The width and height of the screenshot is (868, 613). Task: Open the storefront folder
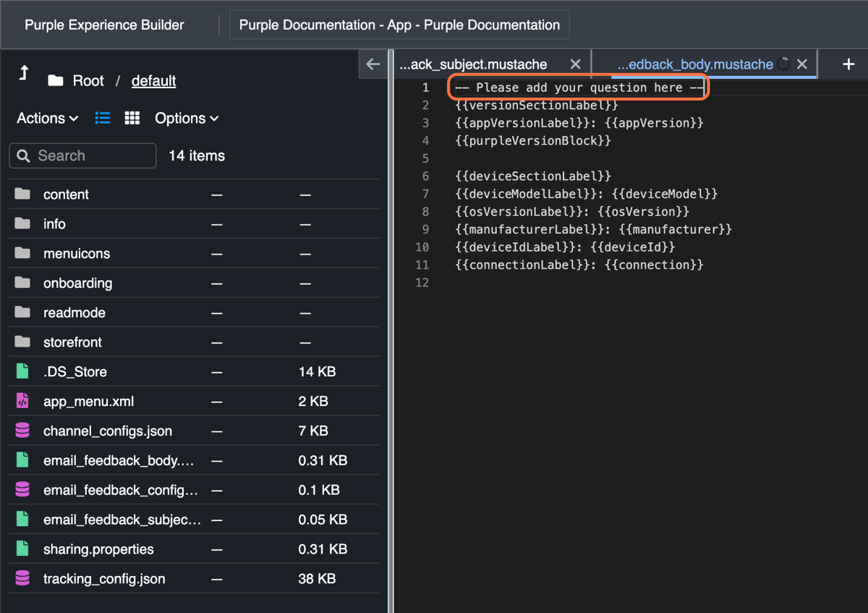(72, 342)
